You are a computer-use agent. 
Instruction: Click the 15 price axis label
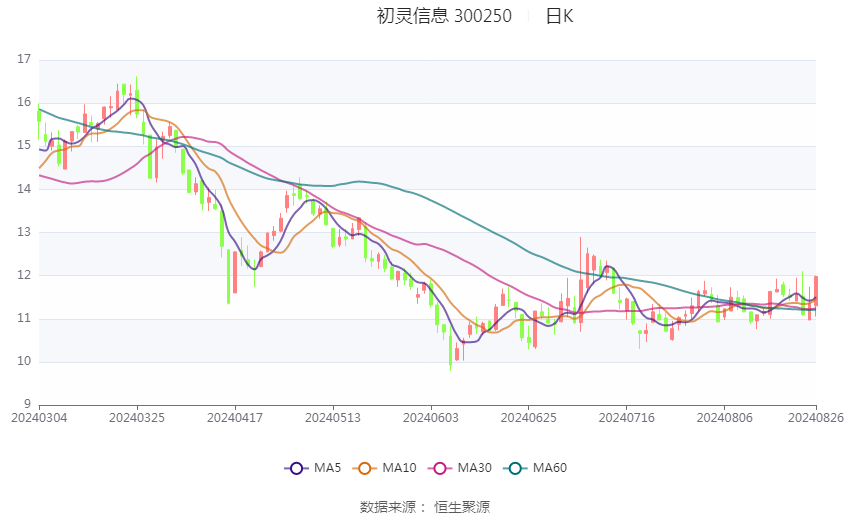pos(24,145)
